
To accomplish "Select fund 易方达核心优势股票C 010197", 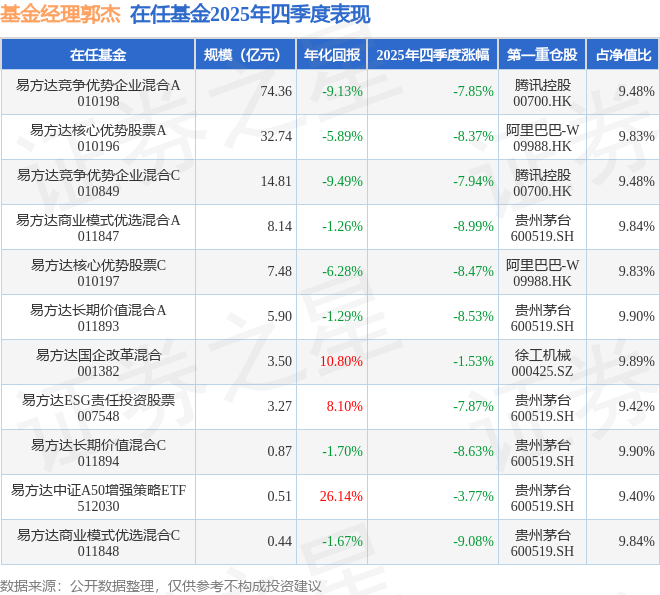I will coord(98,273).
